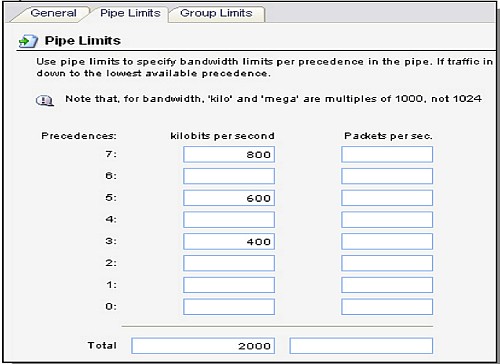Click precedence 1 kilobits per second field
The width and height of the screenshot is (500, 364).
tap(229, 285)
